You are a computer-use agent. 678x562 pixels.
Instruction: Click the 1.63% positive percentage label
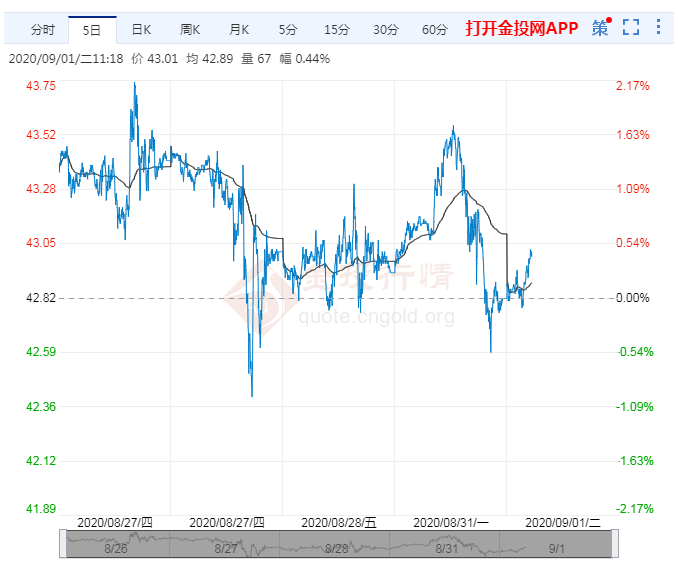point(633,135)
